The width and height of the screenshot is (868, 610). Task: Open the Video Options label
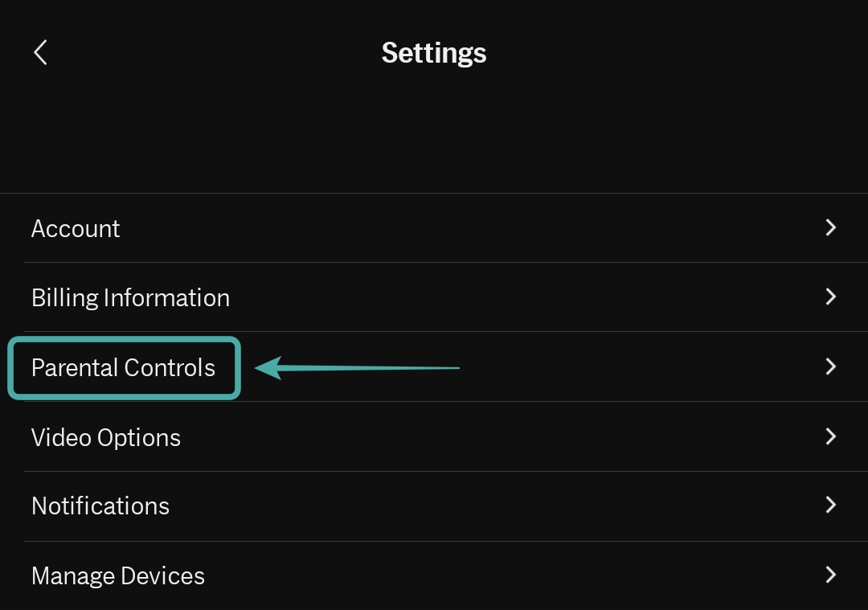(x=106, y=438)
